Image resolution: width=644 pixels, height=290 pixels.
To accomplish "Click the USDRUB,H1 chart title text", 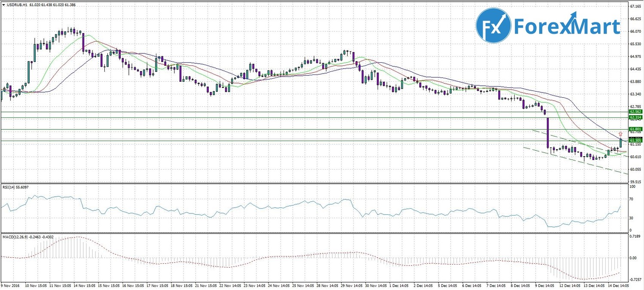I will pyautogui.click(x=15, y=5).
